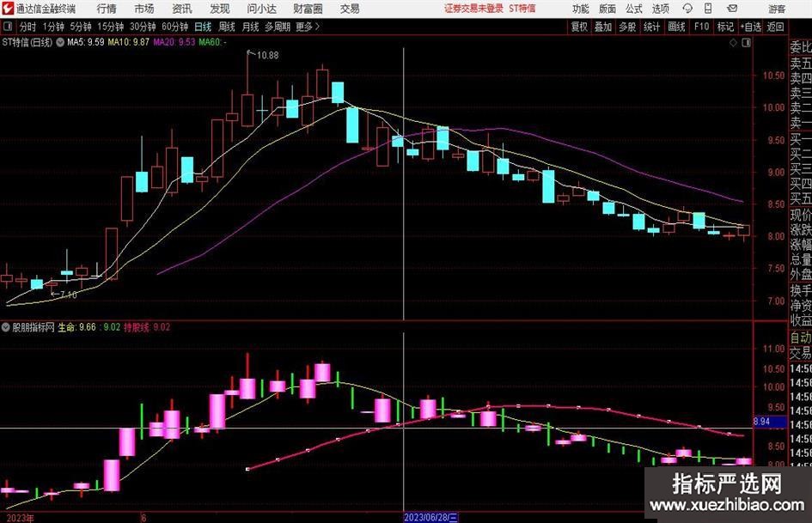Viewport: 812px width, 523px height.
Task: Click the 画线 draw line button
Action: tap(676, 27)
